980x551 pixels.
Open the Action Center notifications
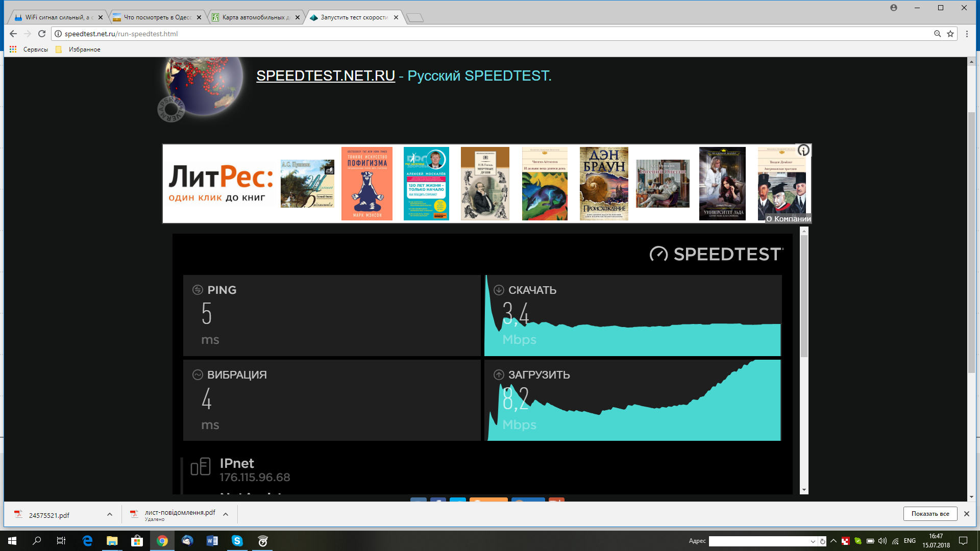coord(963,541)
